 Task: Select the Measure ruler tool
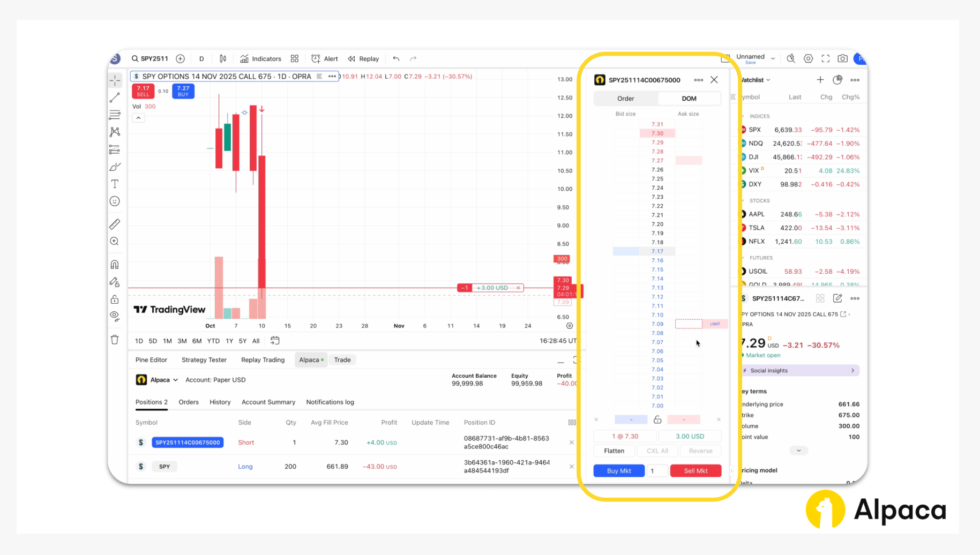tap(114, 224)
